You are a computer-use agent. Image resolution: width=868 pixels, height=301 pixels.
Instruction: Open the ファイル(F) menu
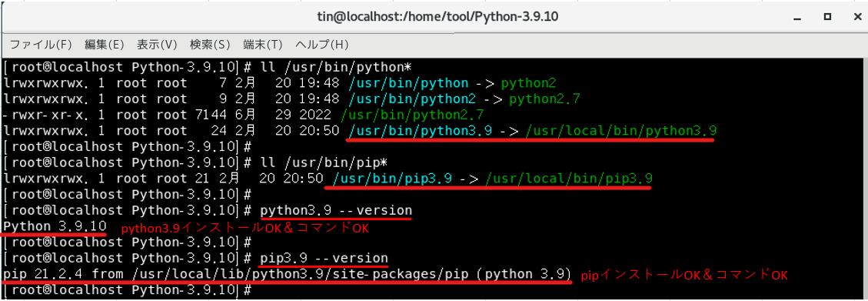[x=41, y=45]
